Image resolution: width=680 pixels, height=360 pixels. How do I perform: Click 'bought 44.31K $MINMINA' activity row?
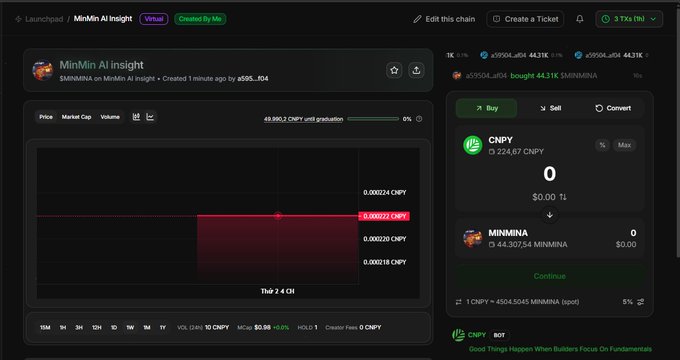click(547, 75)
